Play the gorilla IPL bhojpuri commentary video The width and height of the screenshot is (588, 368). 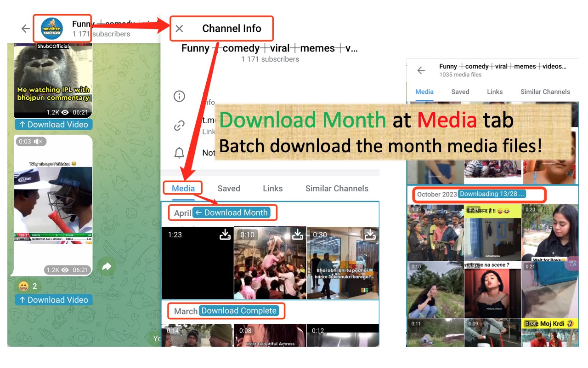[53, 80]
